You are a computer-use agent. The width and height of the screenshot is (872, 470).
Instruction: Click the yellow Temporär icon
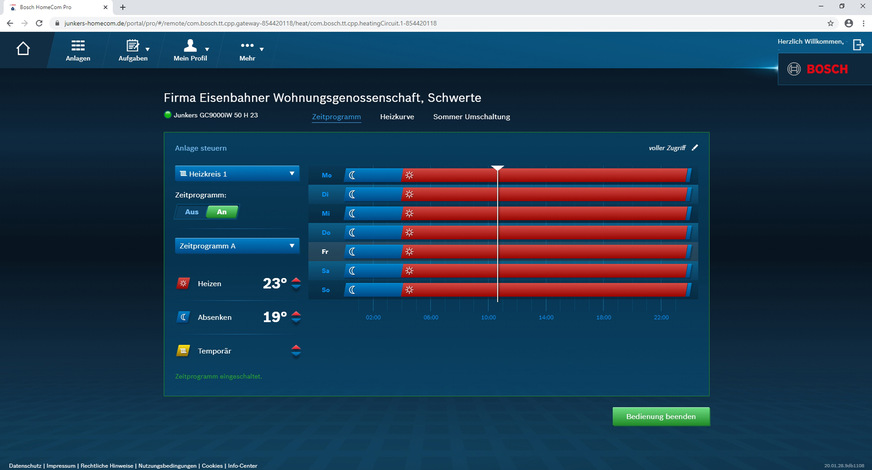[183, 350]
